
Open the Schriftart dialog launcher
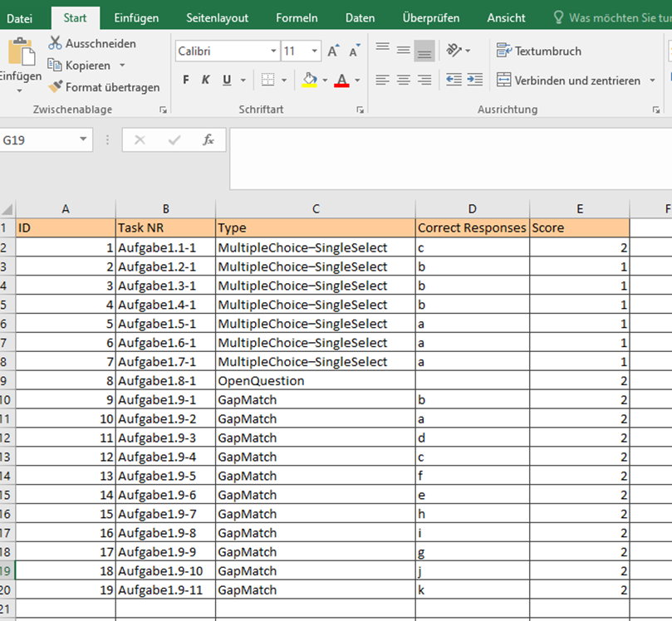click(360, 109)
